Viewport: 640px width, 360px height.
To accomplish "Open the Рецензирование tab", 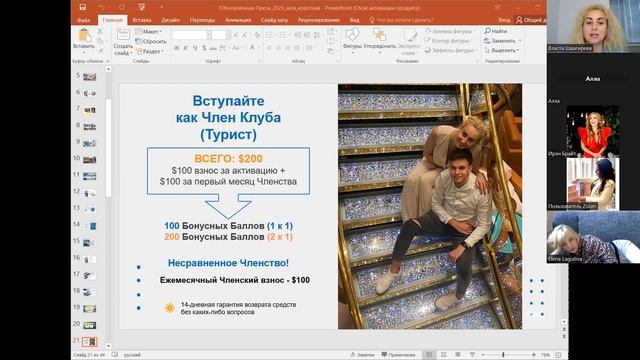I will point(318,20).
